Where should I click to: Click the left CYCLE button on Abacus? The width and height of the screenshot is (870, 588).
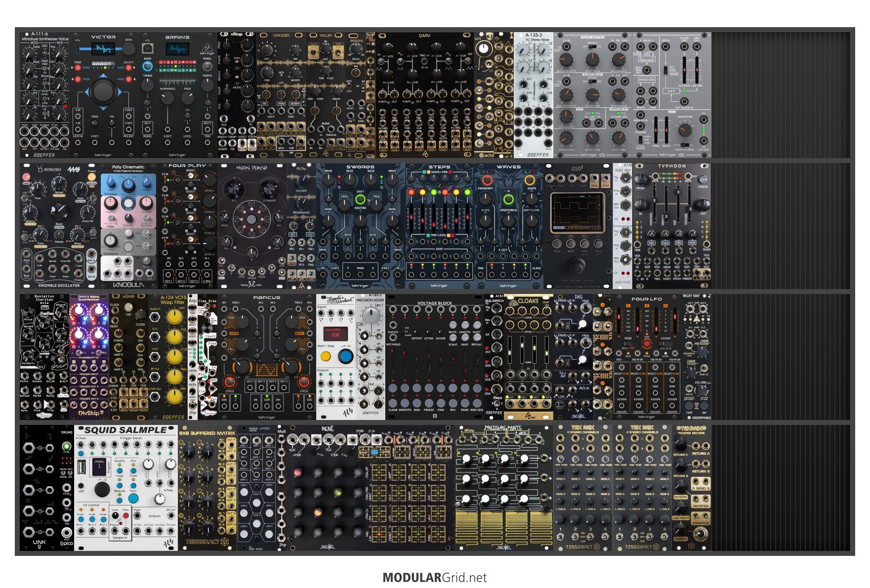point(229,382)
